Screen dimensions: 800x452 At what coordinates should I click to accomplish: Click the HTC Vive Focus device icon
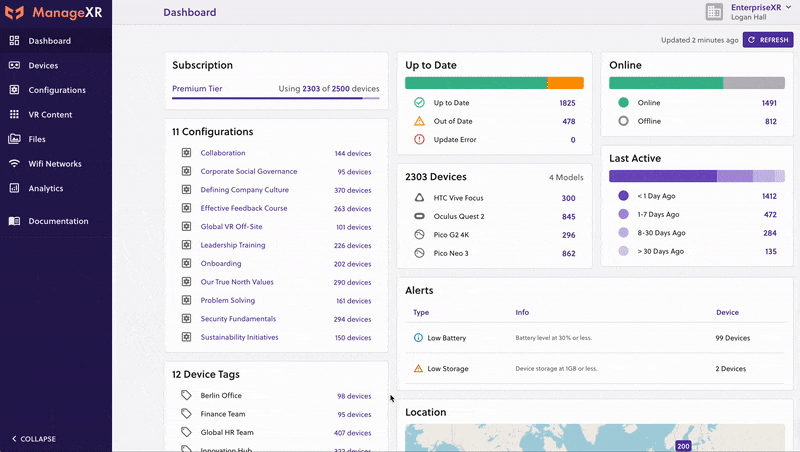[419, 197]
